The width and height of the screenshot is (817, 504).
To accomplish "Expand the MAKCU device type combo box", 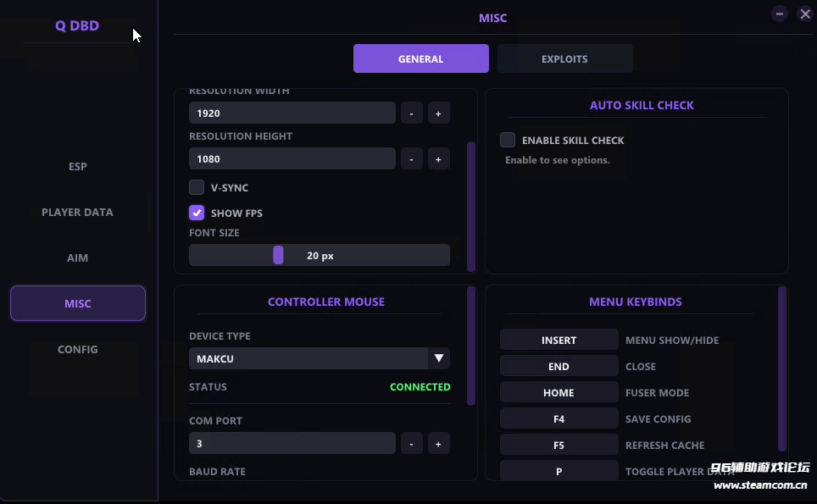I will pos(320,358).
